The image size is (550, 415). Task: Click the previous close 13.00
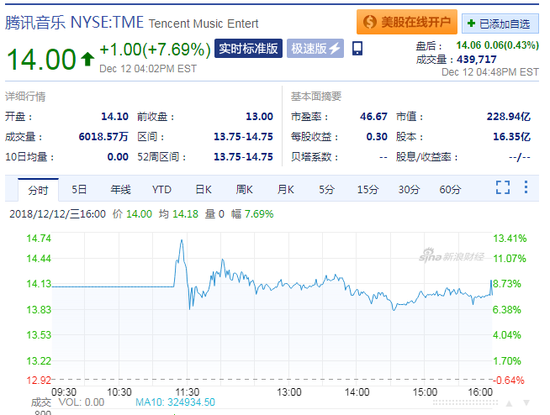(x=259, y=116)
